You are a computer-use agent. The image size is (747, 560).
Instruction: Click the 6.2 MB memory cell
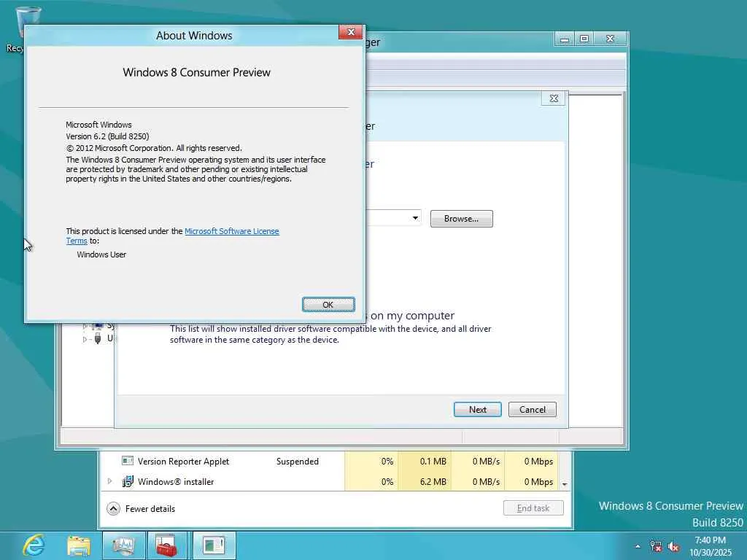[x=425, y=481]
